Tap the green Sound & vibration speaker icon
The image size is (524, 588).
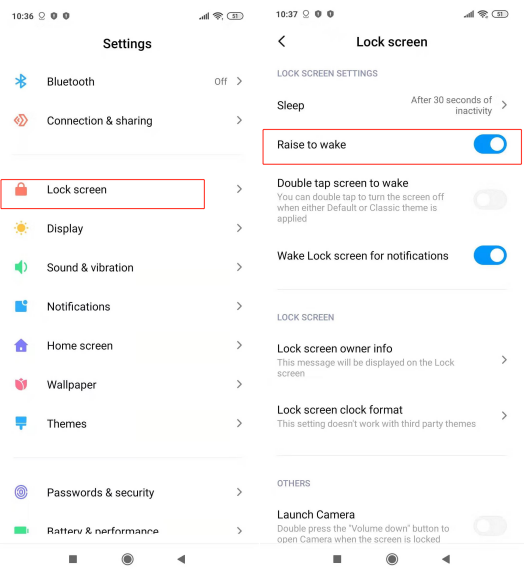(x=21, y=267)
